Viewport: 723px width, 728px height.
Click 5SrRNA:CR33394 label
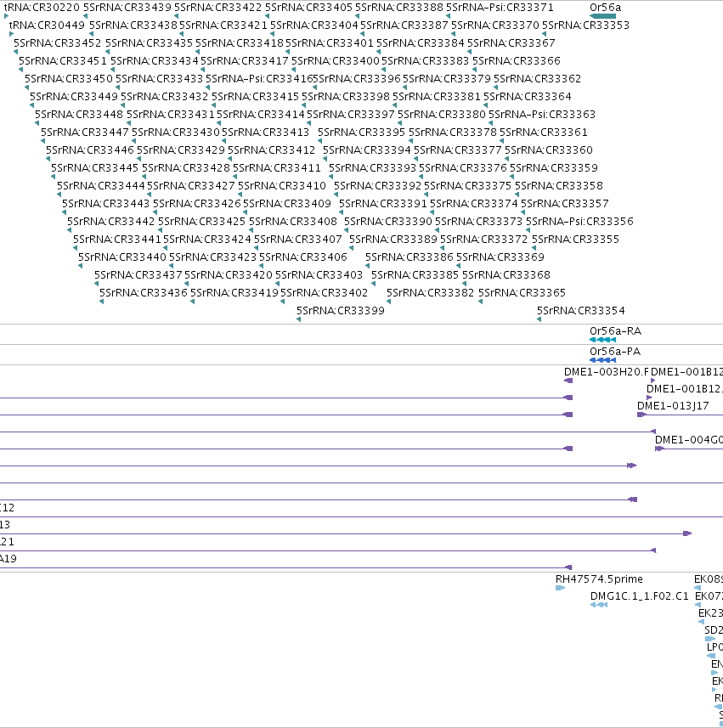pyautogui.click(x=367, y=150)
